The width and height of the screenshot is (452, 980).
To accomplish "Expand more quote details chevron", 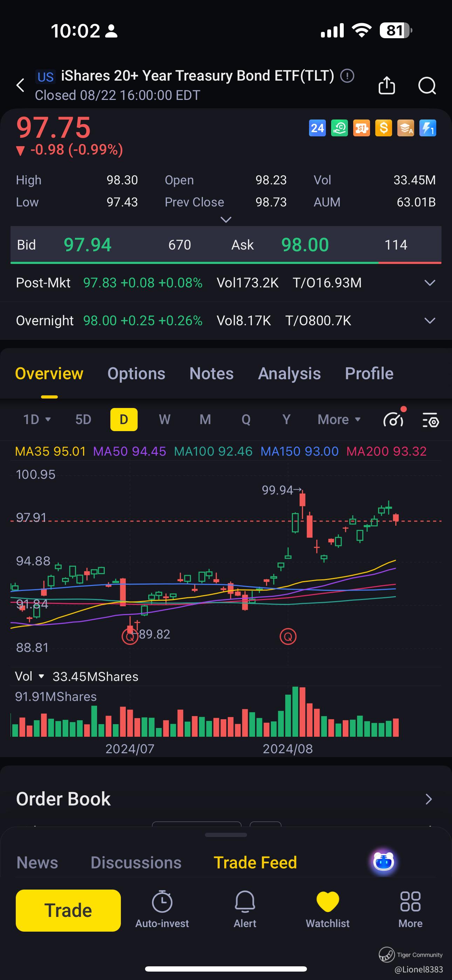I will coord(226,219).
